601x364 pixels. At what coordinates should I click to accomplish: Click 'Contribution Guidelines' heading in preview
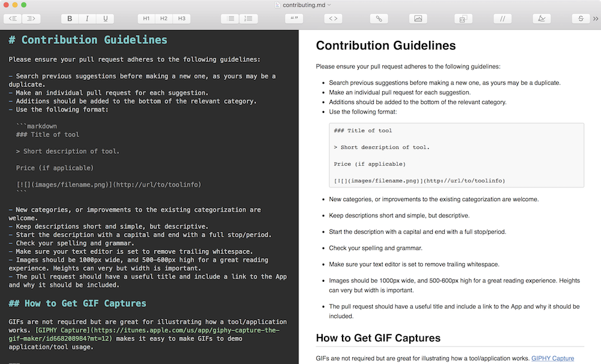pyautogui.click(x=386, y=46)
